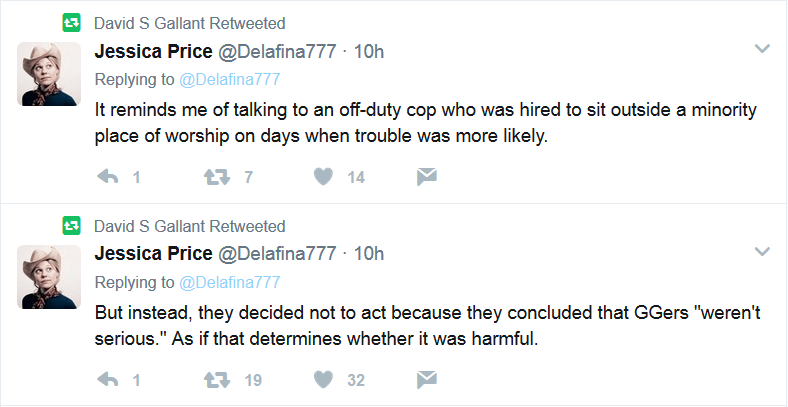
Task: Retweet the tweet with 19 retweets
Action: 217,380
